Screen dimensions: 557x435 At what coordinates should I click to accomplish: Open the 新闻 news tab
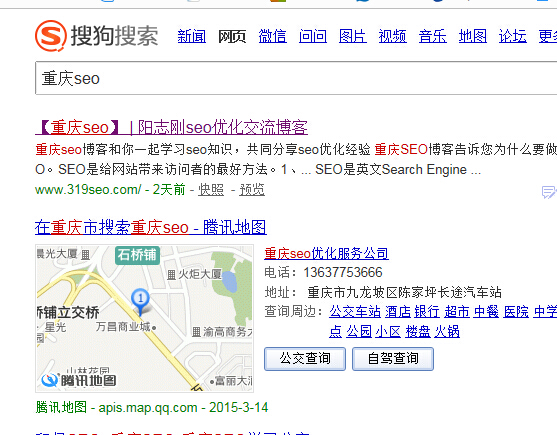click(192, 36)
